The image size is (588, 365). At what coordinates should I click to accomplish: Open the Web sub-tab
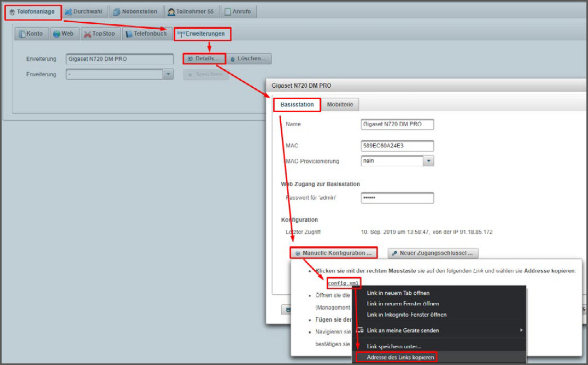pos(64,34)
